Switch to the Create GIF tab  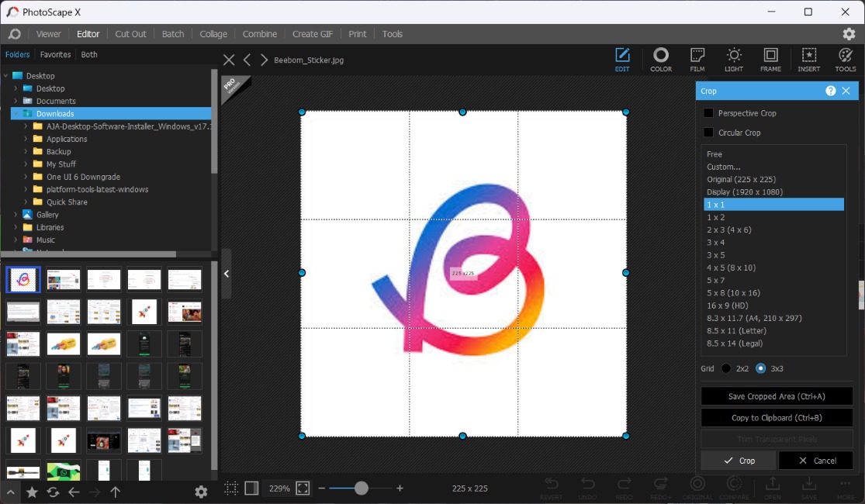tap(312, 33)
